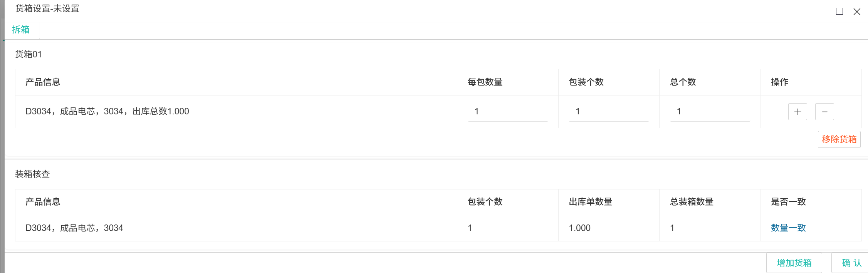This screenshot has height=273, width=868.
Task: Click the 总装箱数量 column header
Action: click(x=692, y=202)
